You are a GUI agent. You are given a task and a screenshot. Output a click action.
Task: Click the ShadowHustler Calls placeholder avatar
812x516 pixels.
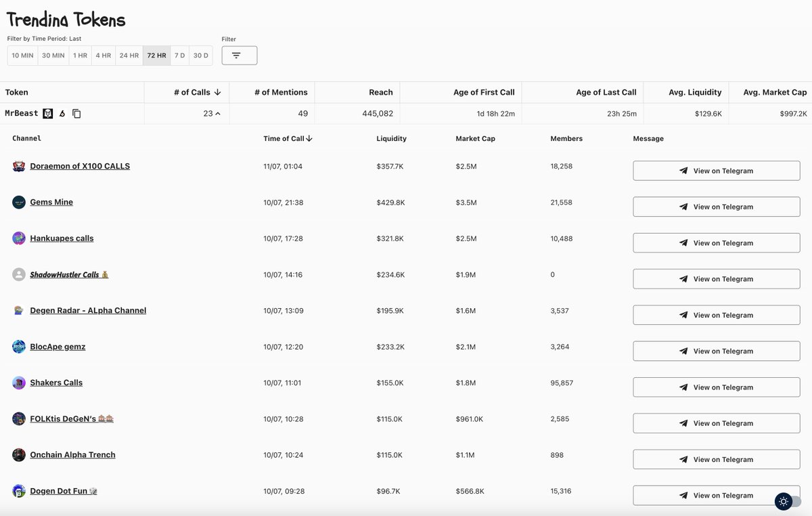(x=19, y=274)
